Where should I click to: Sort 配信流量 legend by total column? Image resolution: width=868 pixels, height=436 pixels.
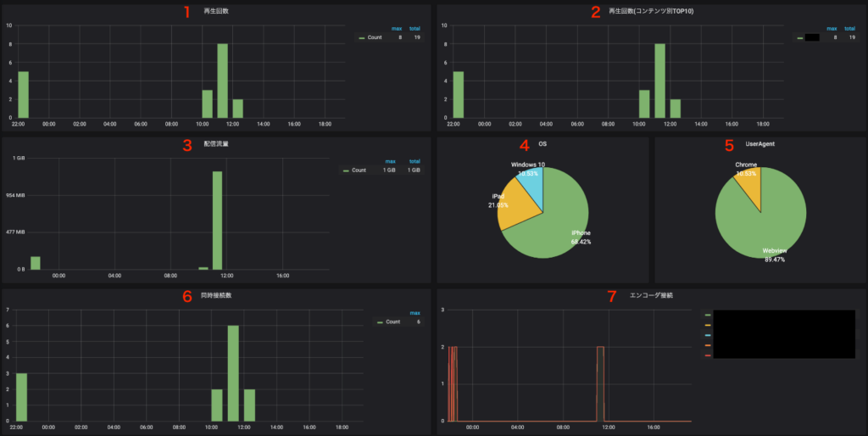point(415,161)
